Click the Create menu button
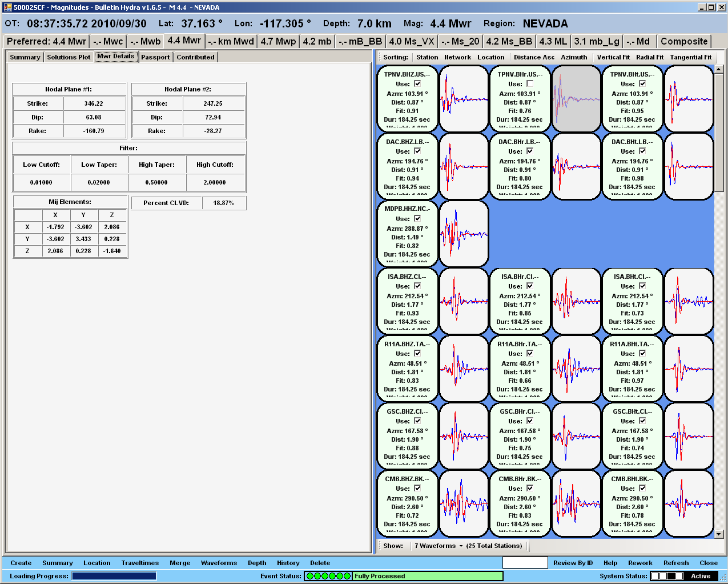This screenshot has height=584, width=728. [x=21, y=563]
